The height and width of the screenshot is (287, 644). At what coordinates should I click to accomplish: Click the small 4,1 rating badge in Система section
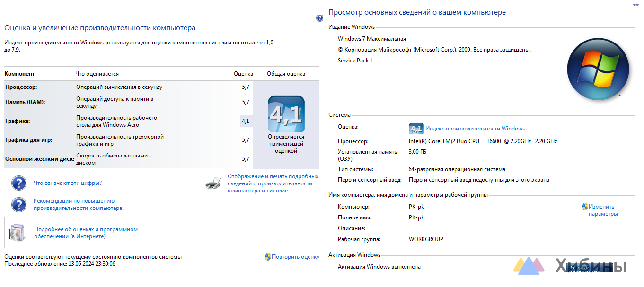point(416,129)
